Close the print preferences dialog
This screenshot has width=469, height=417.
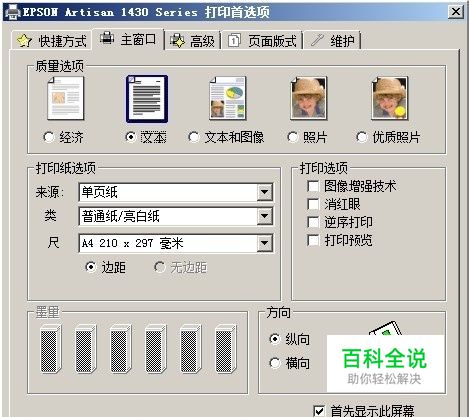455,12
